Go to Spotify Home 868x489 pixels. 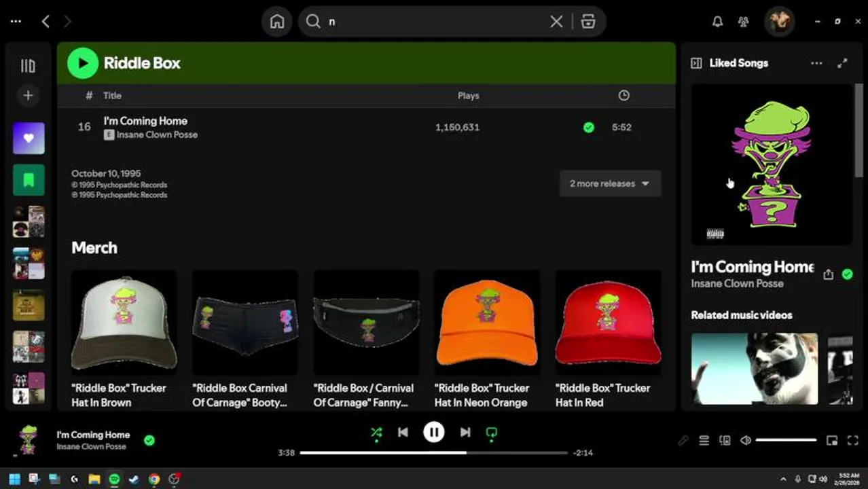pyautogui.click(x=277, y=22)
